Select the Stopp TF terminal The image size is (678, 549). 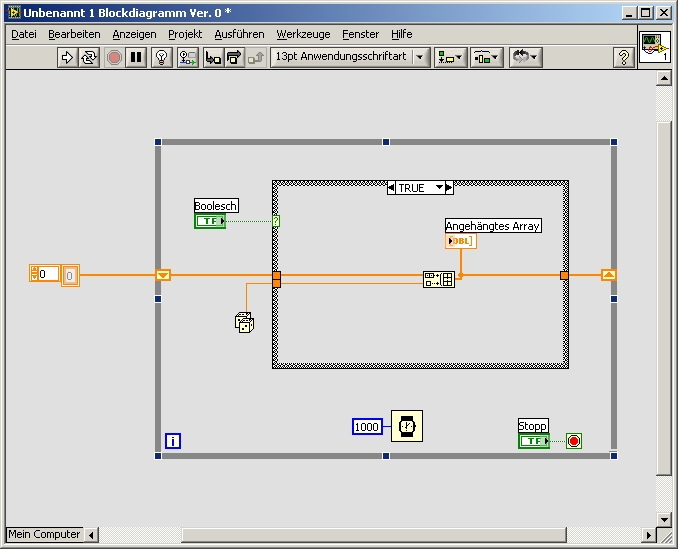[x=534, y=441]
